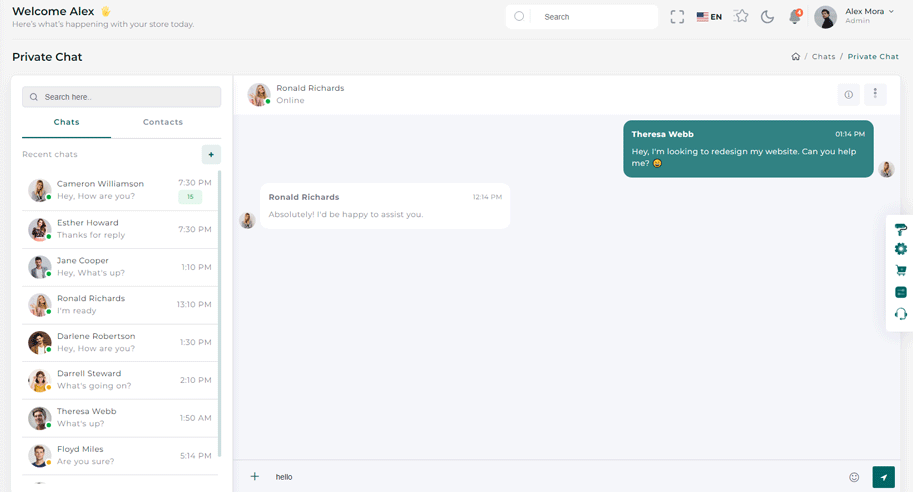
Task: Open the shopping cart side icon
Action: coord(900,271)
